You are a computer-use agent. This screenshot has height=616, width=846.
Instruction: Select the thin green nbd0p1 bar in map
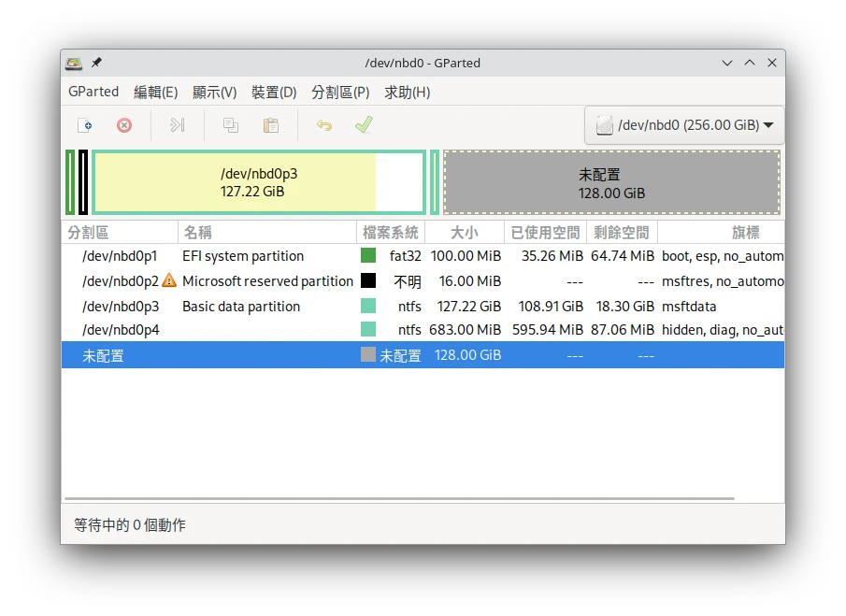pos(70,182)
